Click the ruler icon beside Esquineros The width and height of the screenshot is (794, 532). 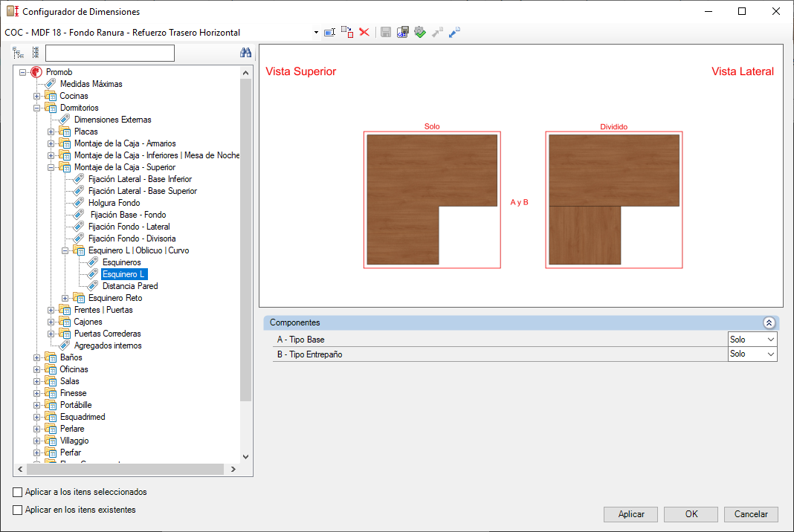pos(93,262)
